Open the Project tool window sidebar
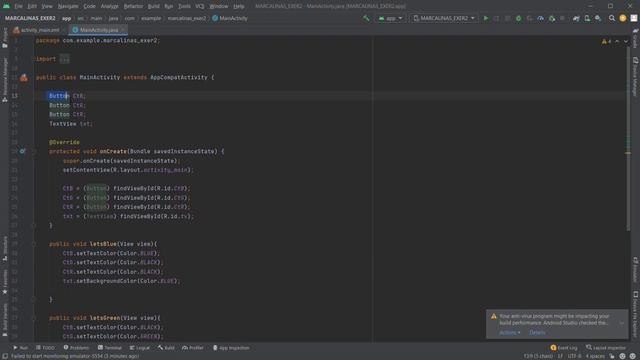Viewport: 640px width, 360px height. [x=5, y=38]
